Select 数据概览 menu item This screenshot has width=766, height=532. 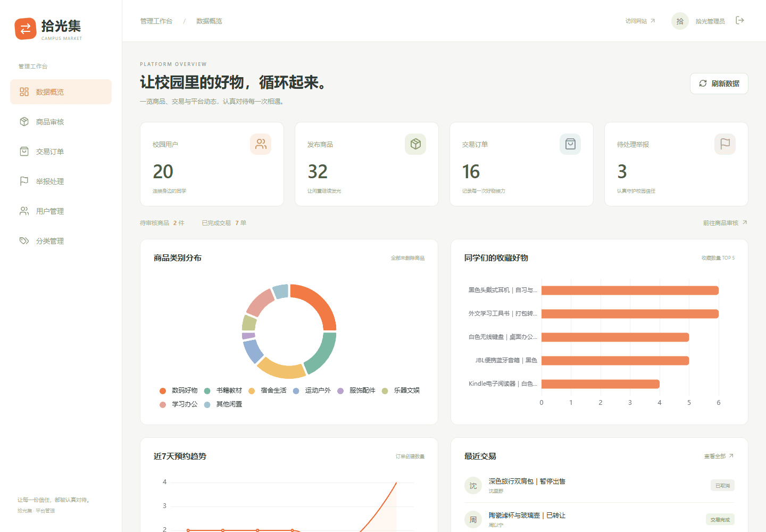point(61,92)
